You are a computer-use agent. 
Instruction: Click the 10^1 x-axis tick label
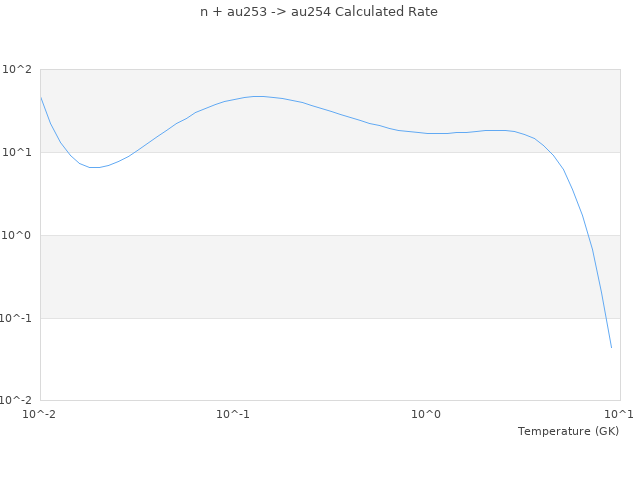coord(619,414)
